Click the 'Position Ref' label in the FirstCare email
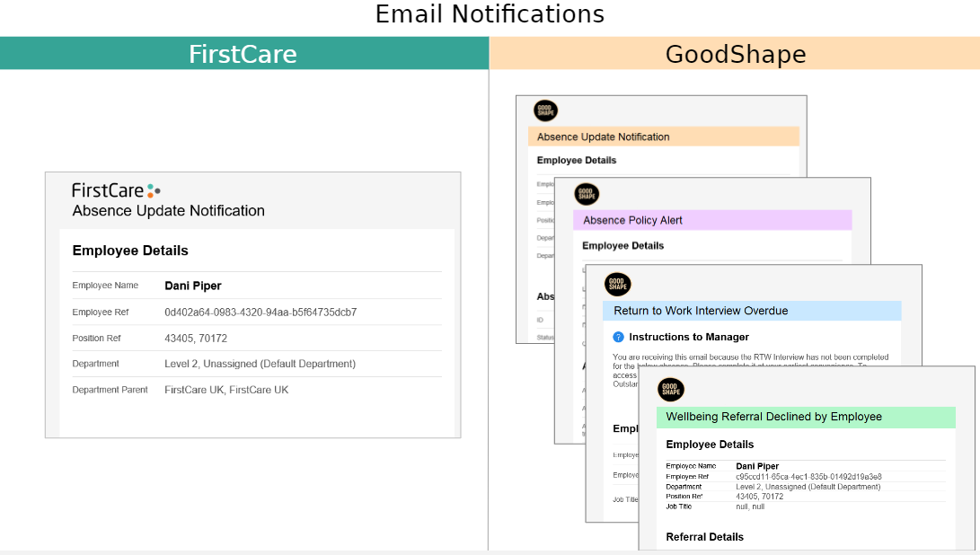Image resolution: width=980 pixels, height=555 pixels. click(x=96, y=339)
